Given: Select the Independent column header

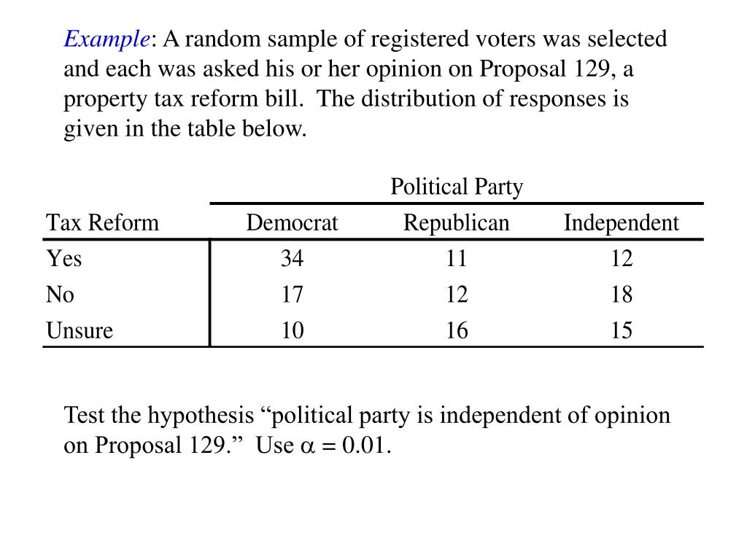Looking at the screenshot, I should tap(621, 222).
